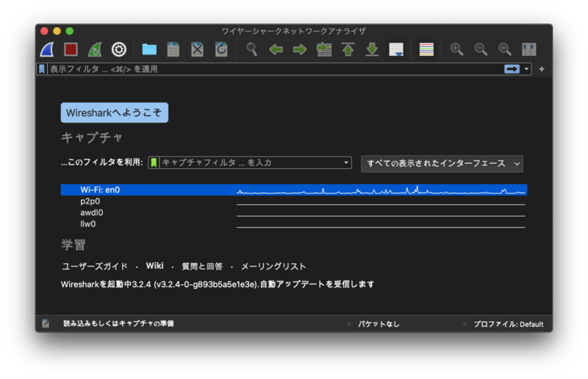Toggle packet list colorization icon
This screenshot has height=379, width=588.
click(x=426, y=49)
